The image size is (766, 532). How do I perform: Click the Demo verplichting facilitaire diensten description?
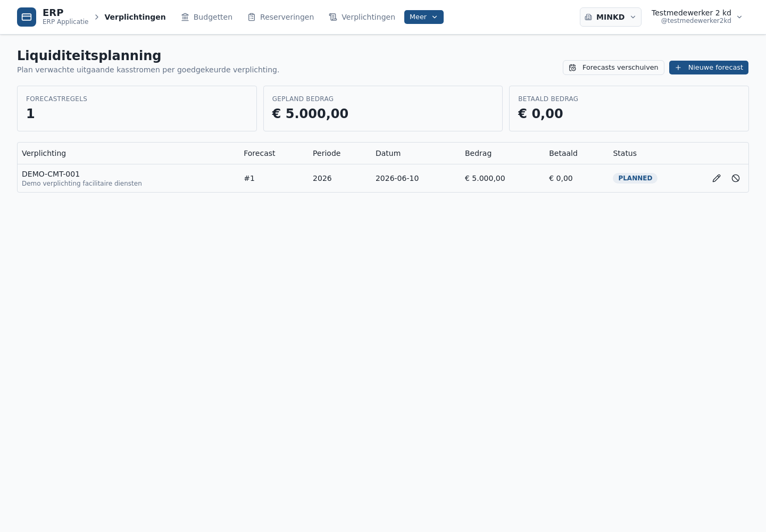[82, 184]
